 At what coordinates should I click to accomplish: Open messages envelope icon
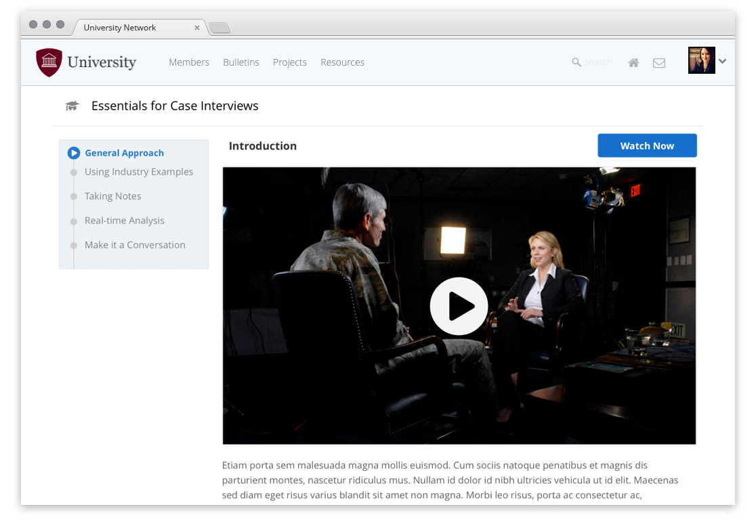(659, 63)
